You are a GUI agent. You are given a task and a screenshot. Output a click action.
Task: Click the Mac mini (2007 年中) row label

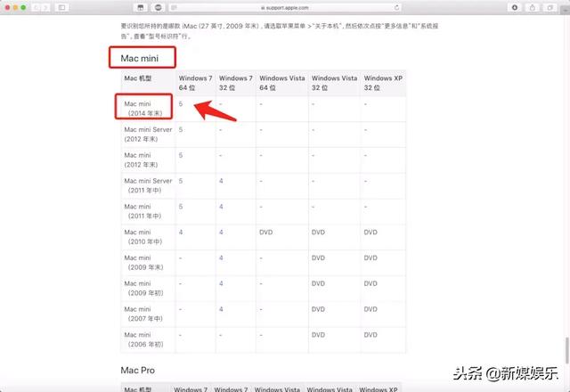click(143, 314)
